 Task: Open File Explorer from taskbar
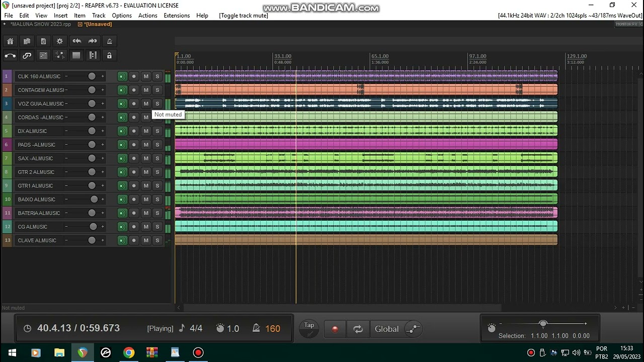point(59,352)
